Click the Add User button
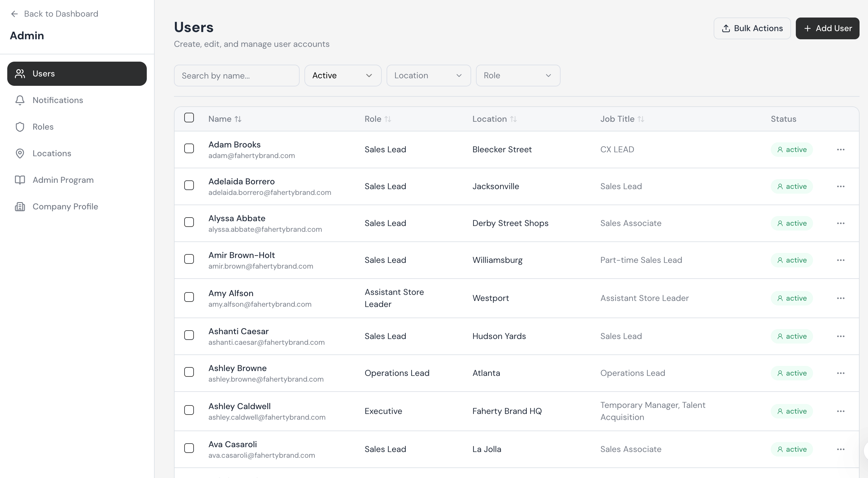The width and height of the screenshot is (868, 478). click(x=827, y=28)
